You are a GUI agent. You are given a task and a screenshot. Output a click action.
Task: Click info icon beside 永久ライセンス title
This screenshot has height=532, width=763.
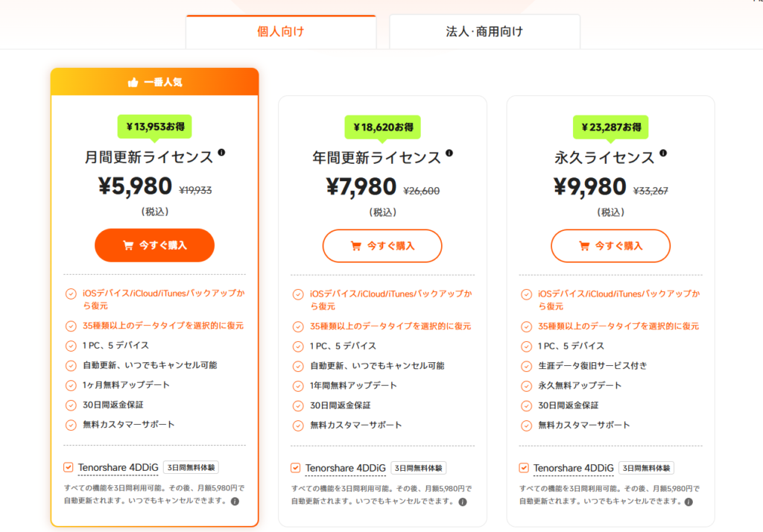click(663, 153)
